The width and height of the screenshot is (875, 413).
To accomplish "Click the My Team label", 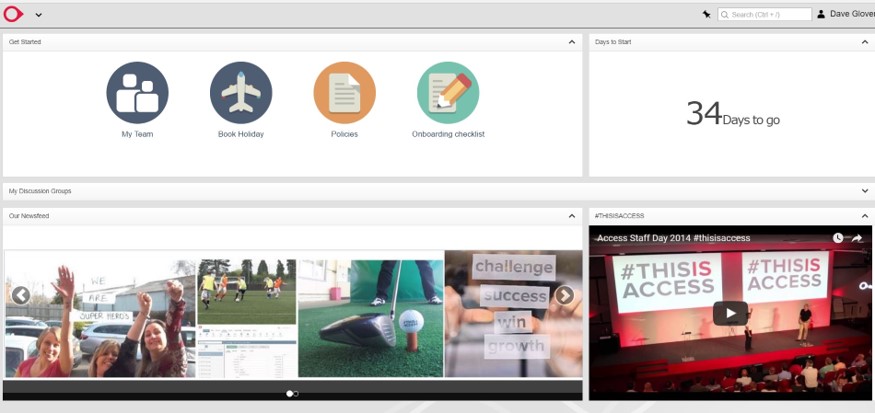I will [x=137, y=135].
